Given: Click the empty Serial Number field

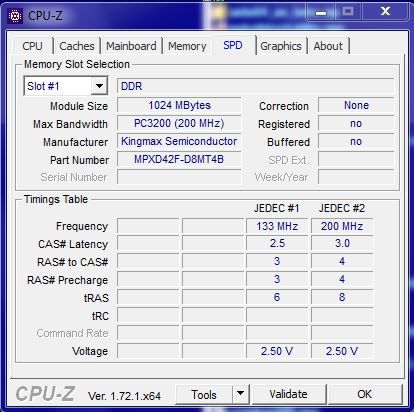Looking at the screenshot, I should point(179,177).
